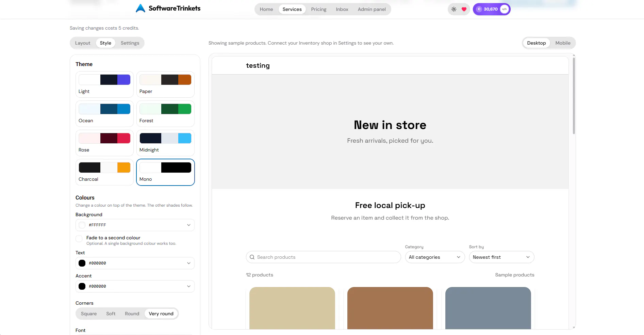Select Square corners
The width and height of the screenshot is (644, 335).
click(x=89, y=314)
